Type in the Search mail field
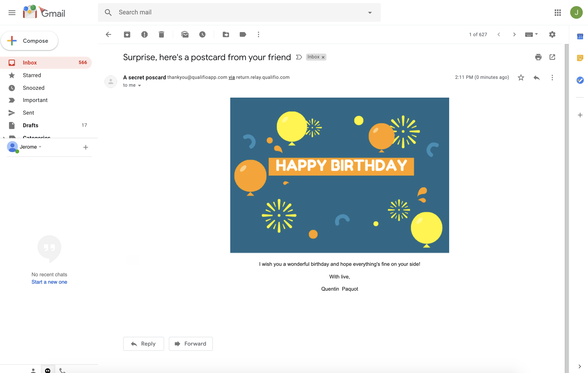588x373 pixels. pyautogui.click(x=239, y=12)
